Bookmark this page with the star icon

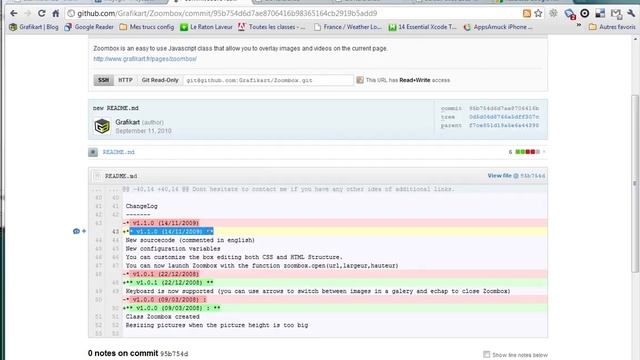coord(538,13)
